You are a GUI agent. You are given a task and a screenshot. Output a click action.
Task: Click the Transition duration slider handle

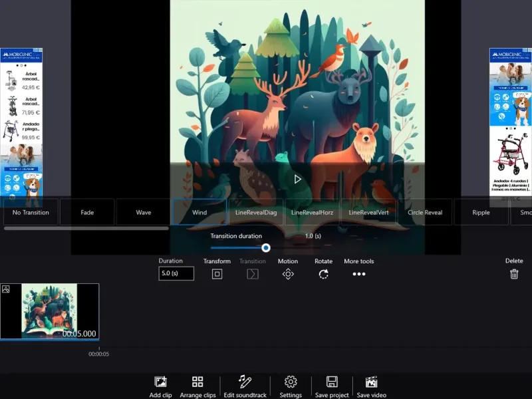pyautogui.click(x=266, y=247)
